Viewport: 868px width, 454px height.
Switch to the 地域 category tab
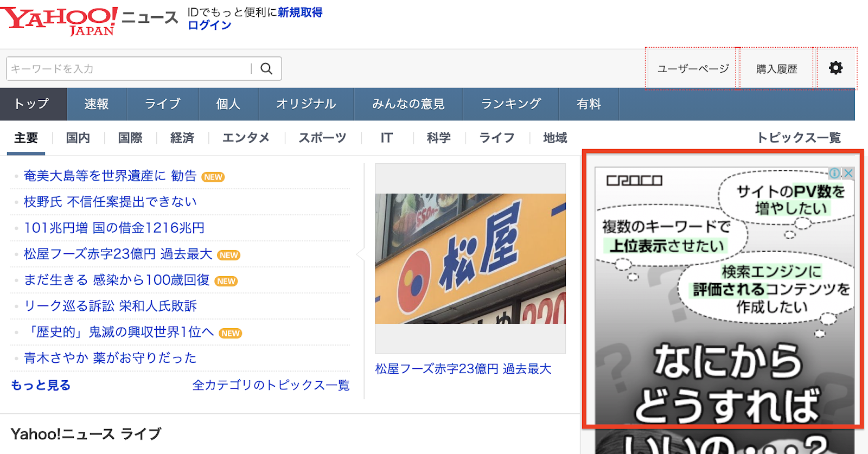point(556,138)
